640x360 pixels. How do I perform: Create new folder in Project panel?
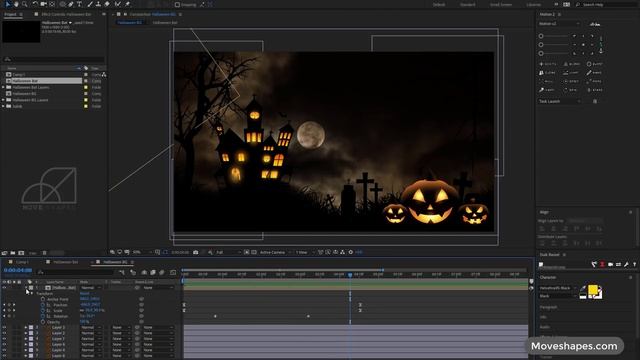coord(13,253)
